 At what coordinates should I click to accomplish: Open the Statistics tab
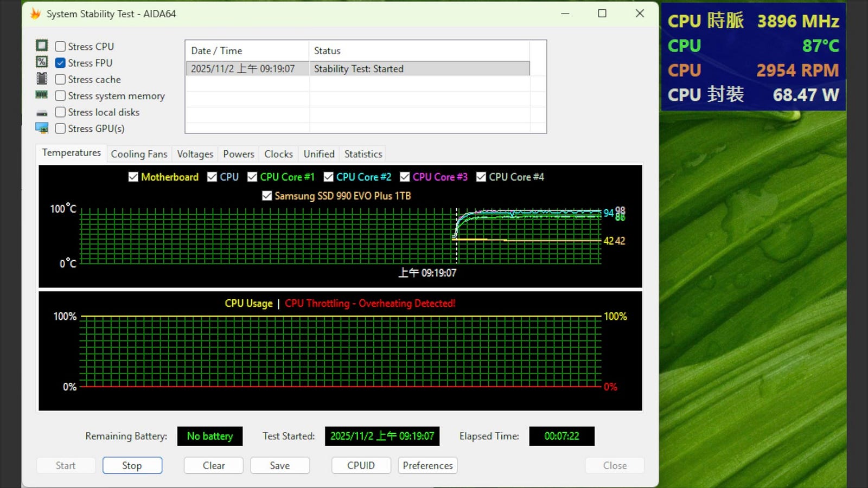tap(363, 154)
